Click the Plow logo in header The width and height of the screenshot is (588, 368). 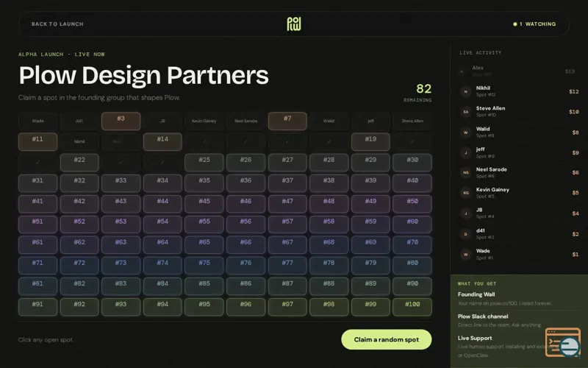coord(293,24)
